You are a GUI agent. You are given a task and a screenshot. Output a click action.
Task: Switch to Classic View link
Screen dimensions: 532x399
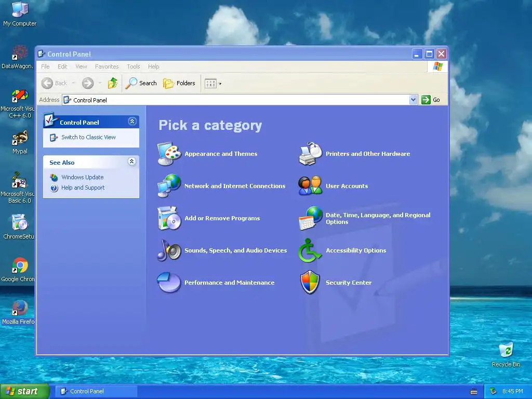pyautogui.click(x=88, y=137)
